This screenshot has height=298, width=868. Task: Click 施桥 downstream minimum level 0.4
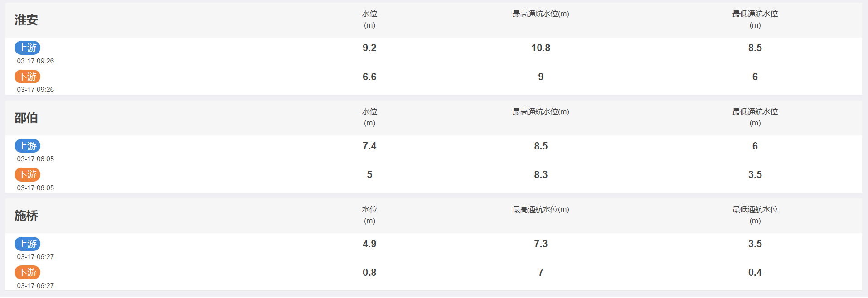click(755, 273)
